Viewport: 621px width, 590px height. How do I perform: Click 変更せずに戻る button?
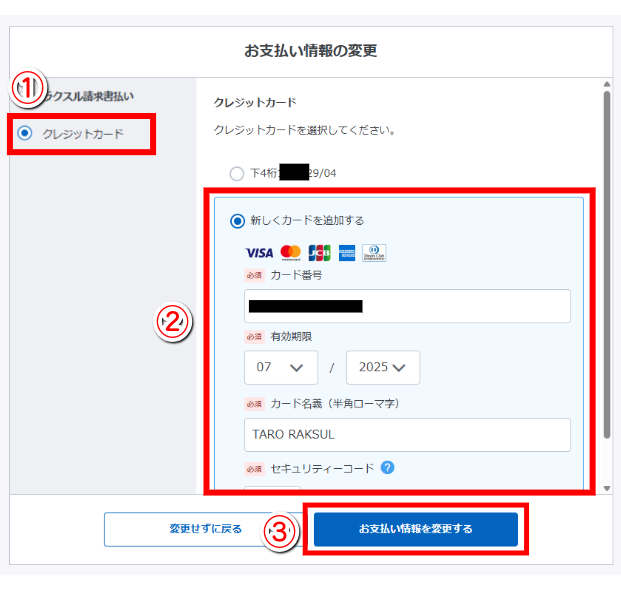click(204, 529)
